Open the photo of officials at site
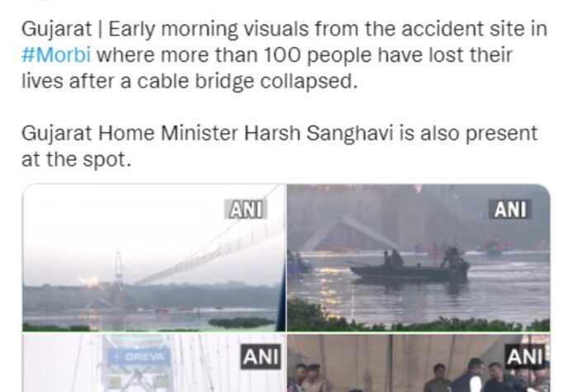 (419, 362)
